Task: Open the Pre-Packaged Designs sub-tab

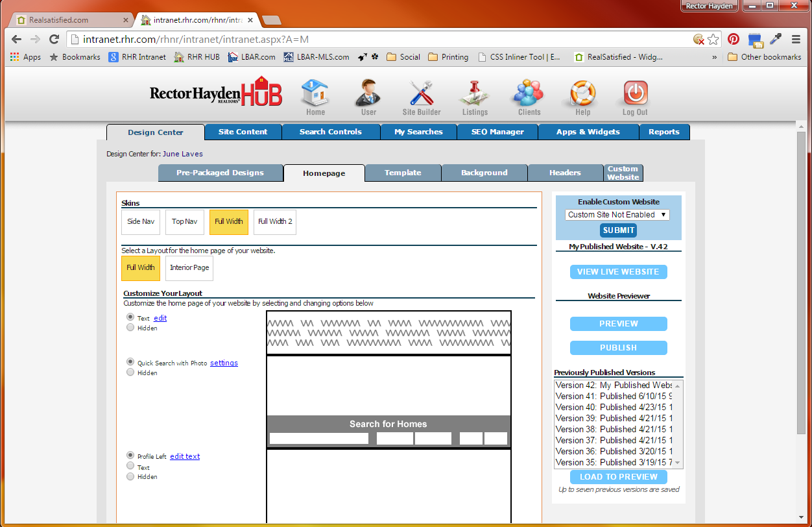Action: coord(221,173)
